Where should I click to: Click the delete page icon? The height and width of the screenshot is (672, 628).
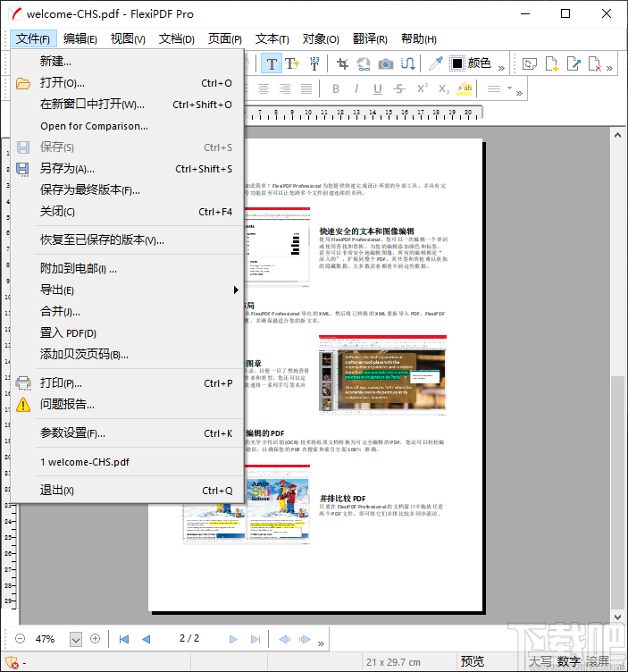click(x=595, y=63)
